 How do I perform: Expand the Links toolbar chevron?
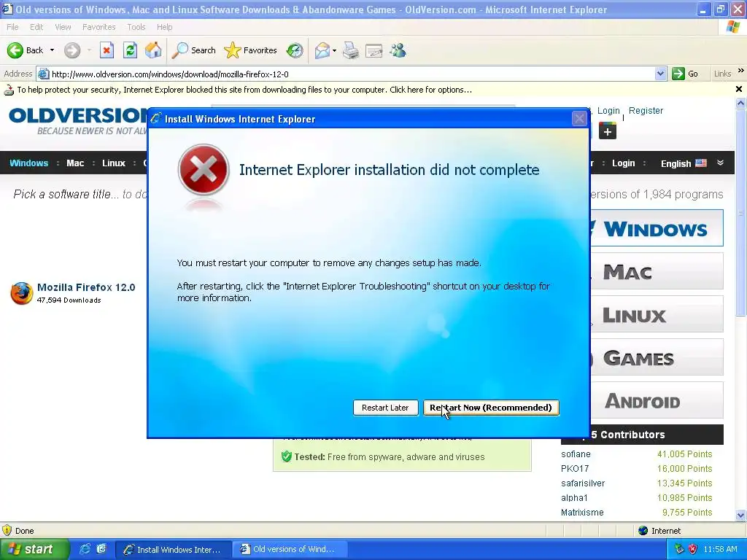tap(741, 71)
